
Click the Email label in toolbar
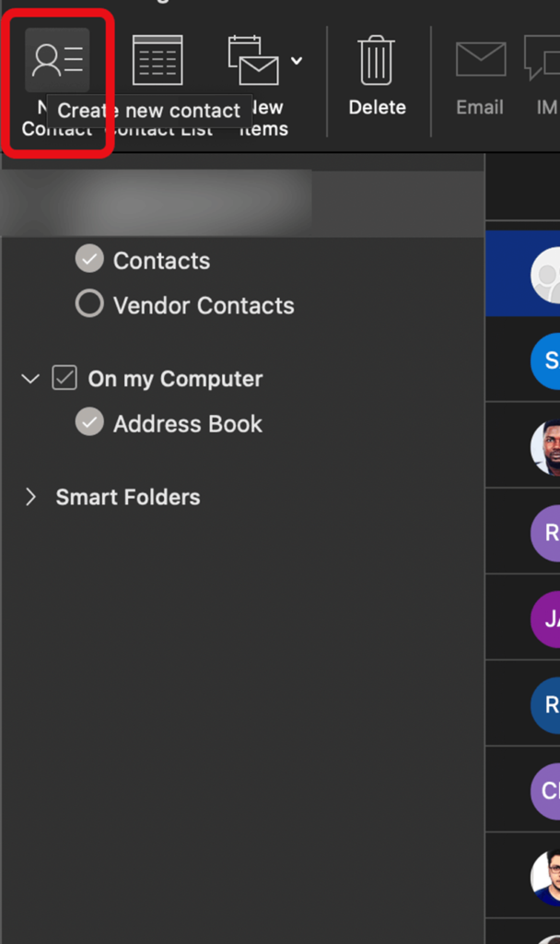pos(479,107)
